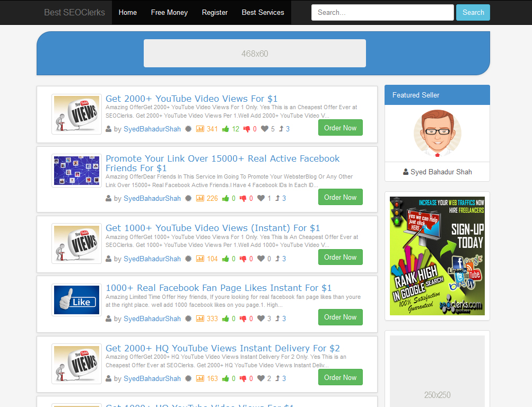Click heart icon showing 5 favorites
Screen dimensions: 532x407
[265, 129]
